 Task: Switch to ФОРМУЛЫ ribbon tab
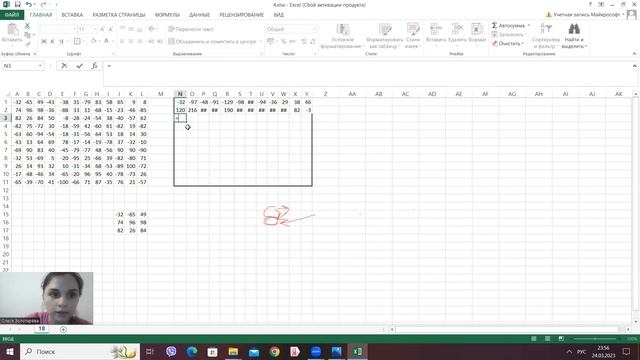167,15
